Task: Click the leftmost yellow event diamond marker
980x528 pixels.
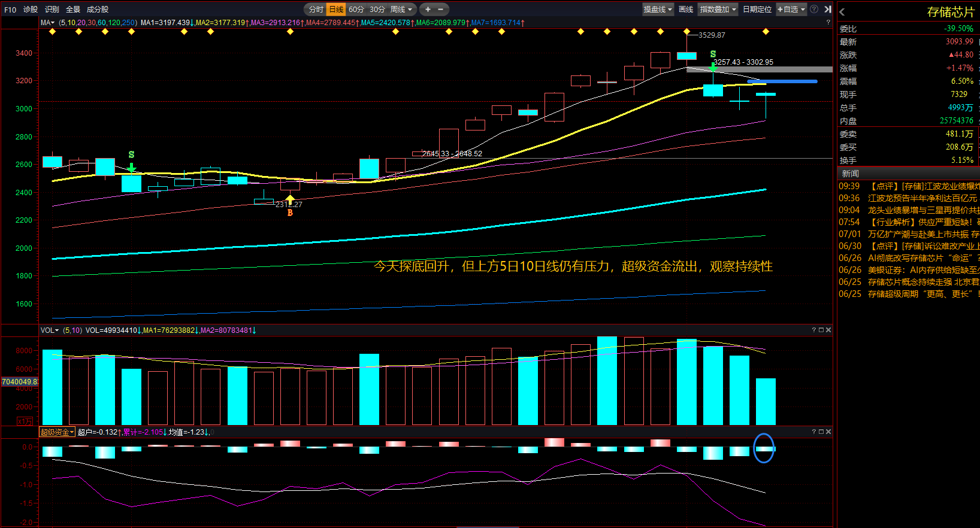Action: coord(53,32)
